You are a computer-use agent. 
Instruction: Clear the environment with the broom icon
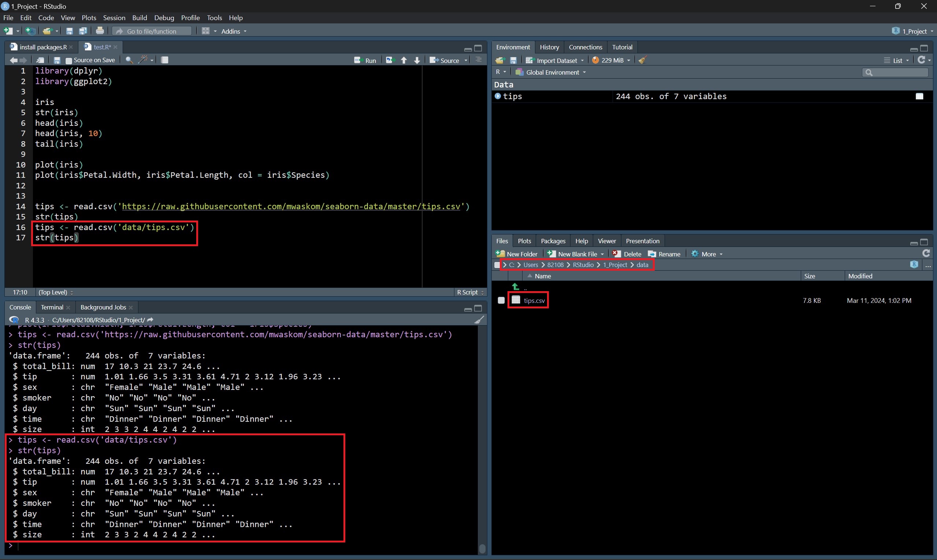tap(642, 60)
